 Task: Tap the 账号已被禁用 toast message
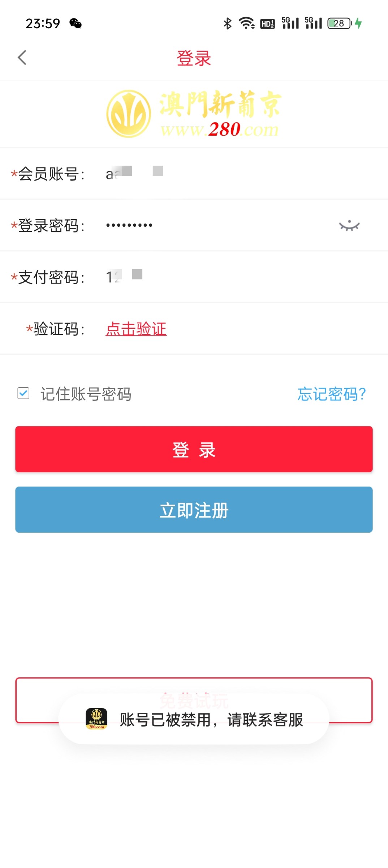[x=211, y=720]
